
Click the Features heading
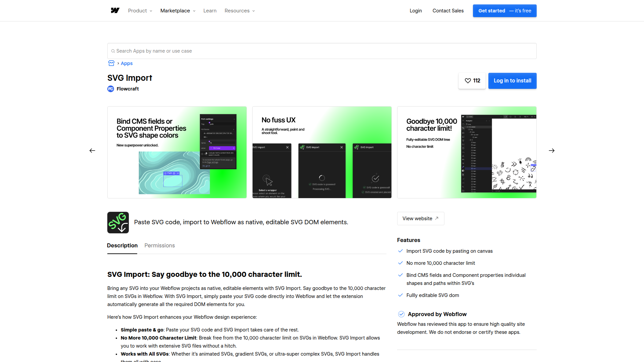point(409,240)
